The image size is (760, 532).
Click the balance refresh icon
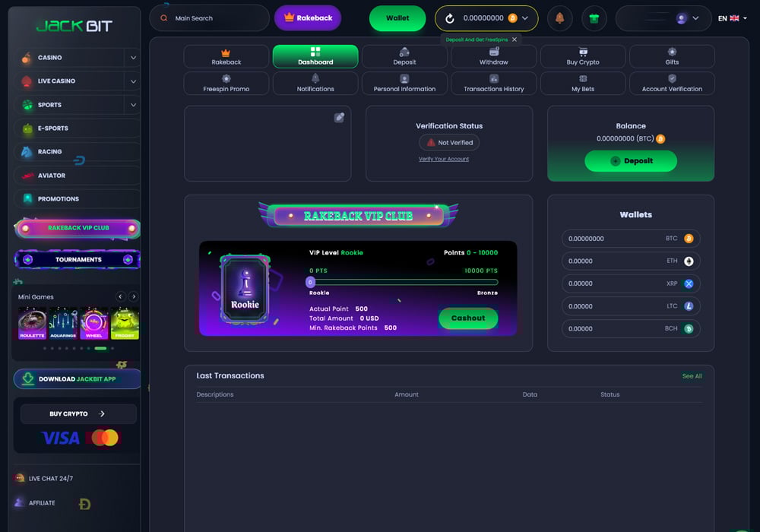pyautogui.click(x=450, y=18)
